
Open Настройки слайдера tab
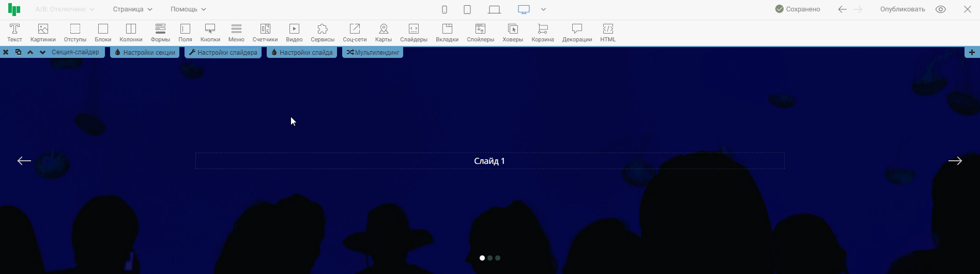click(223, 52)
